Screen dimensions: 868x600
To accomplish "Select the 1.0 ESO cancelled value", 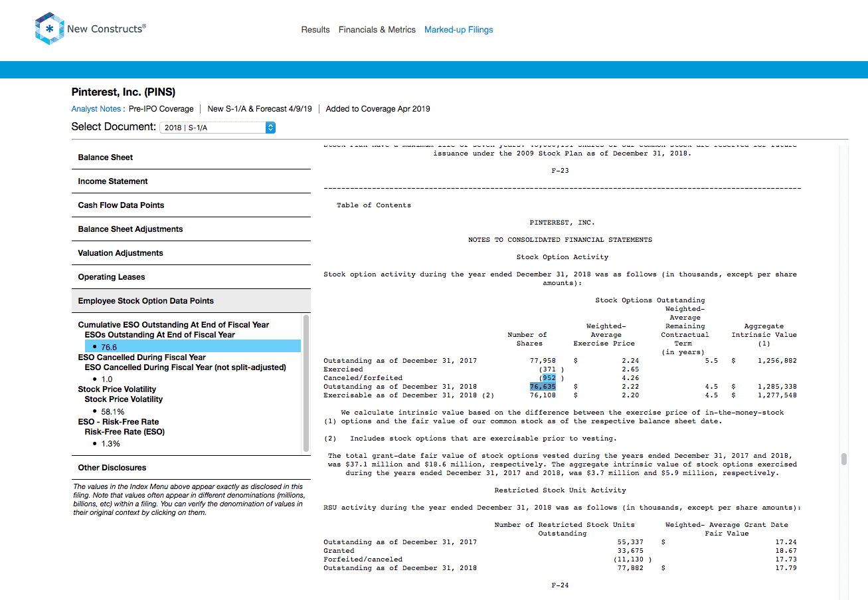I will click(106, 379).
